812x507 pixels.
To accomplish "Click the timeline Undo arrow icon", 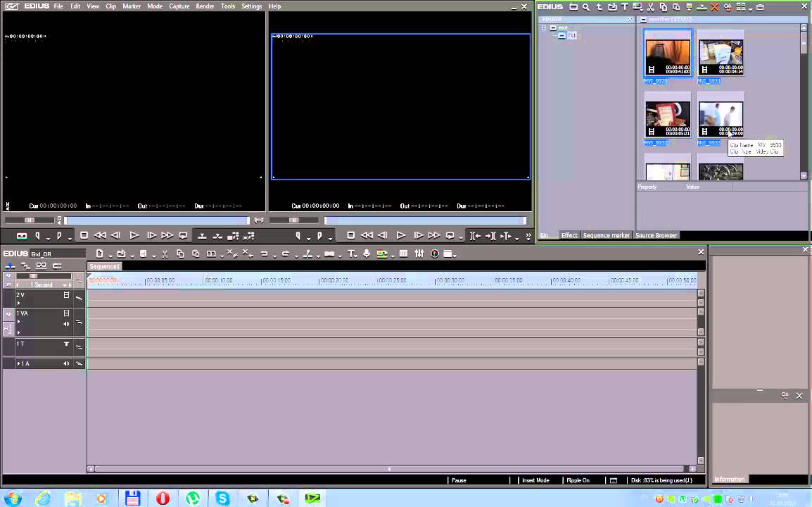I will (x=264, y=254).
